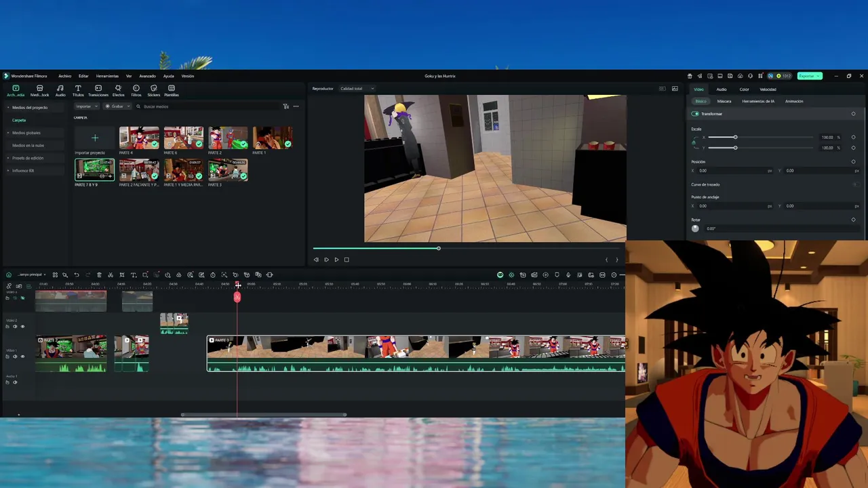Switch to the Color properties tab

744,89
